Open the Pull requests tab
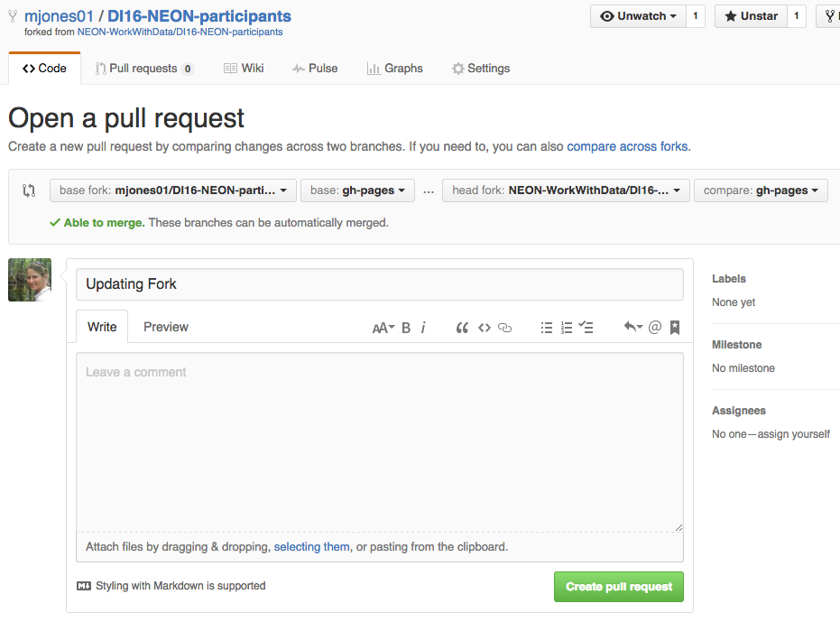The image size is (840, 622). point(143,68)
